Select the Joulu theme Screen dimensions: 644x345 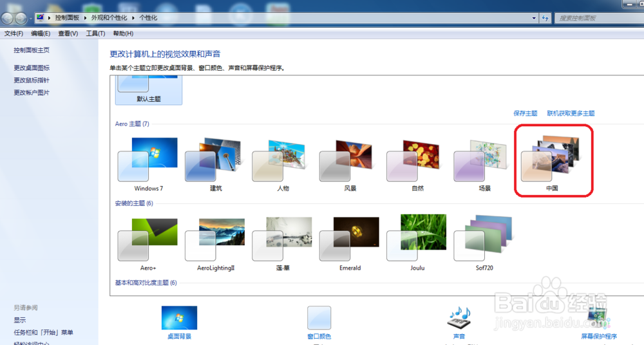pyautogui.click(x=417, y=243)
